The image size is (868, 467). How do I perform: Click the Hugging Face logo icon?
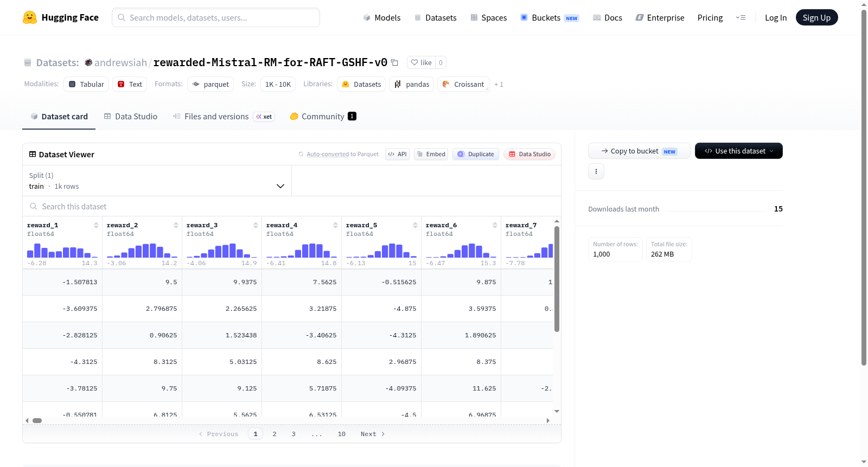(30, 17)
